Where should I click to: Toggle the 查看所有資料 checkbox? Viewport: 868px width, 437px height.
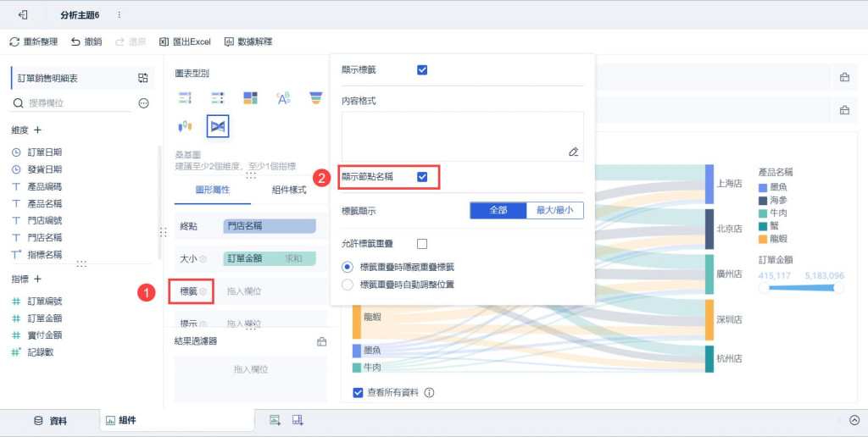click(359, 393)
